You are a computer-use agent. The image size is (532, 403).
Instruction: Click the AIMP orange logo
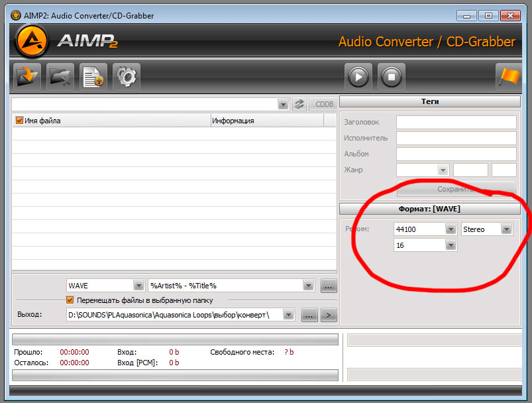pos(32,41)
